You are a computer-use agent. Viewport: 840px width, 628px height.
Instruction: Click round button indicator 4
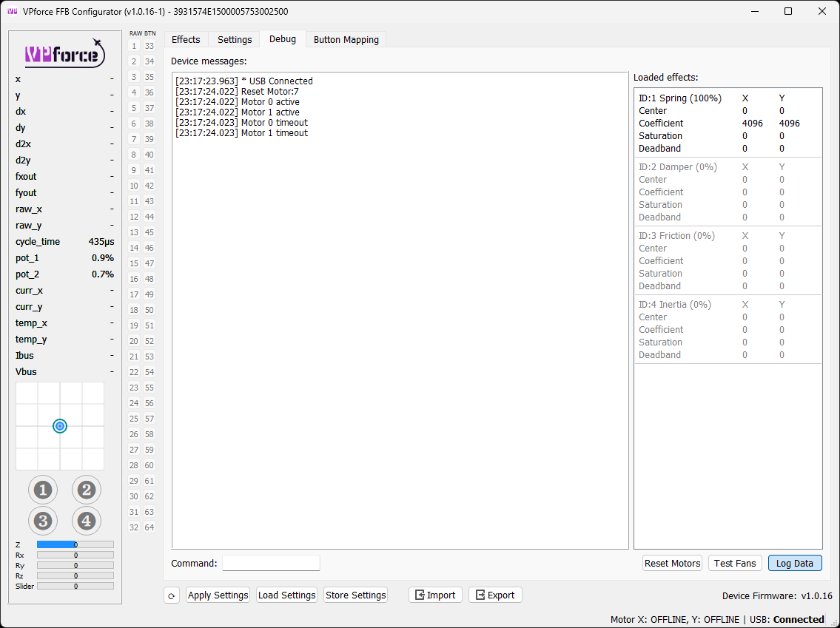(87, 521)
